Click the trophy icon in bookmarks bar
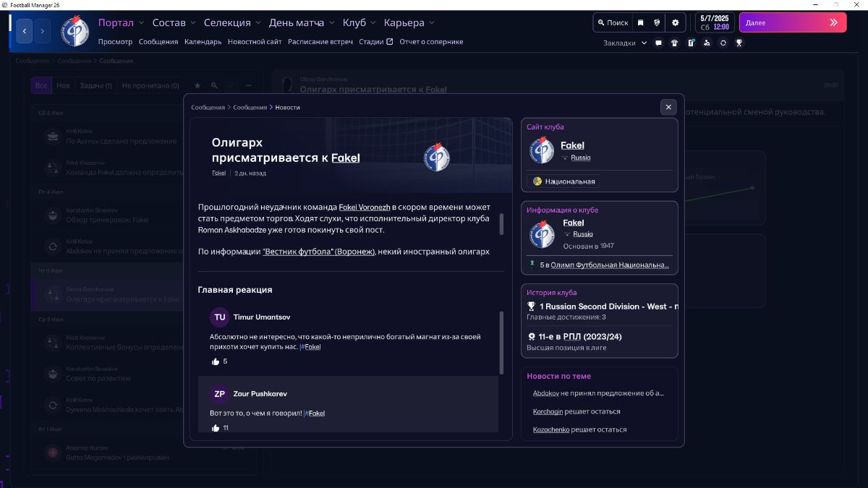This screenshot has width=868, height=488. (739, 43)
